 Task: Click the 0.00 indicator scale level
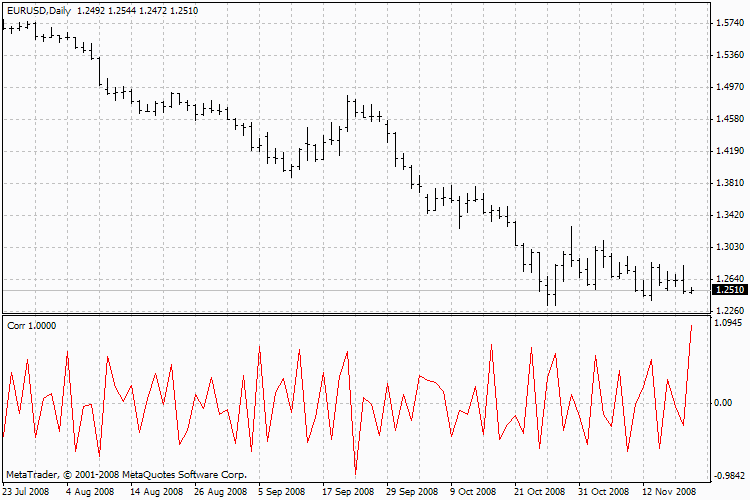pos(725,402)
